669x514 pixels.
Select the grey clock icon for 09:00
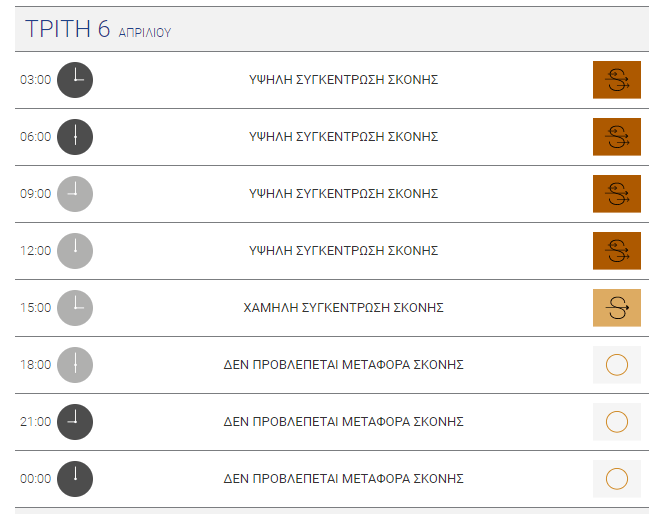75,194
